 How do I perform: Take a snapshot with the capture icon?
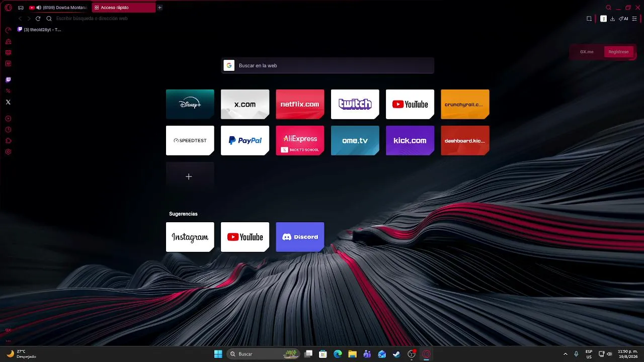tap(589, 19)
